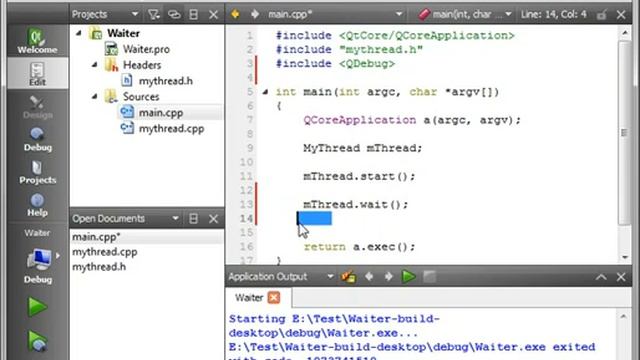Collapse the Sources folder
Image resolution: width=640 pixels, height=360 pixels.
tap(94, 96)
